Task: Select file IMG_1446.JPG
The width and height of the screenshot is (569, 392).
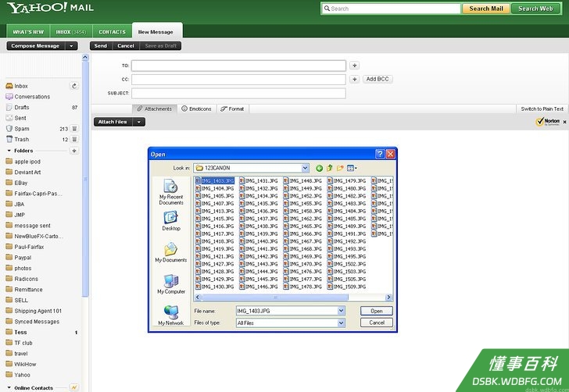Action: (x=259, y=287)
